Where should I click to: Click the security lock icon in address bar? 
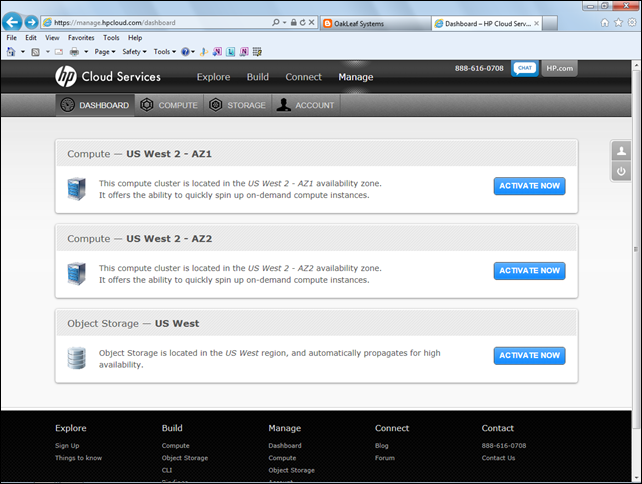point(294,23)
